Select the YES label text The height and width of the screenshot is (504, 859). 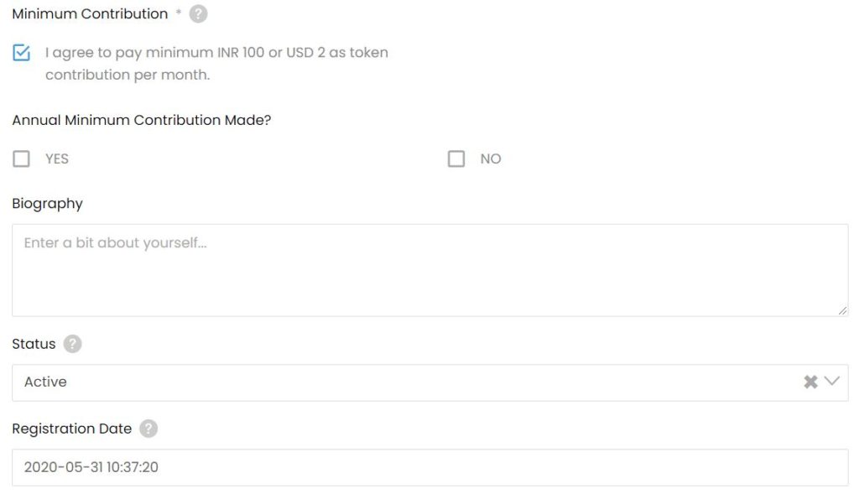(57, 158)
